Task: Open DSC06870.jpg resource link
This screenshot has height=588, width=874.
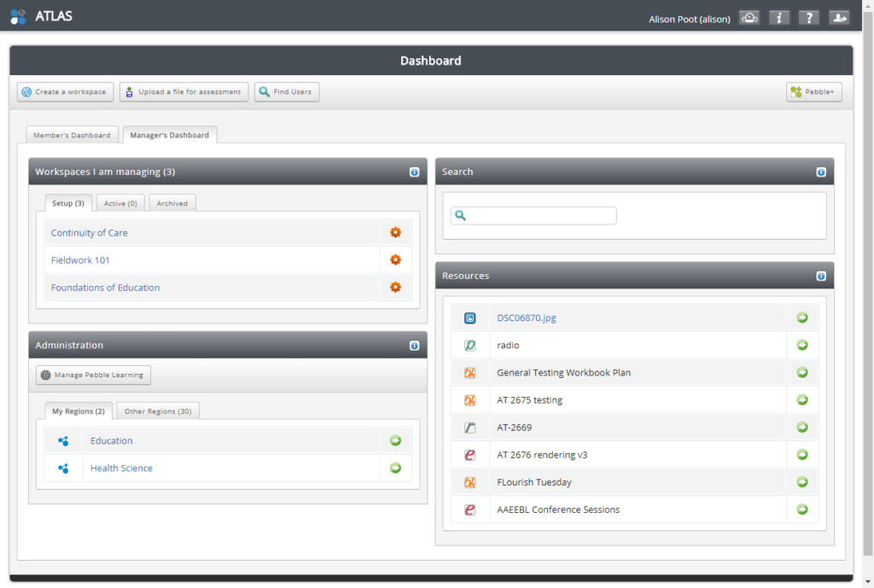Action: [526, 317]
